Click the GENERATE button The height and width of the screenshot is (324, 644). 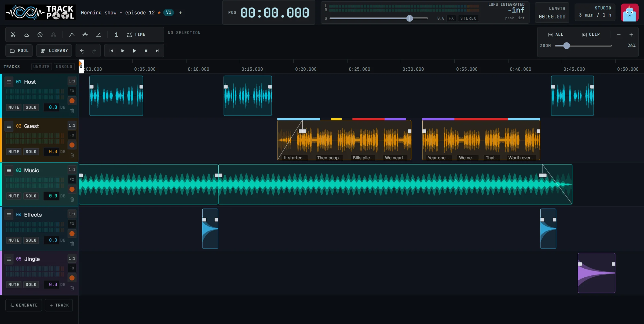pyautogui.click(x=24, y=305)
